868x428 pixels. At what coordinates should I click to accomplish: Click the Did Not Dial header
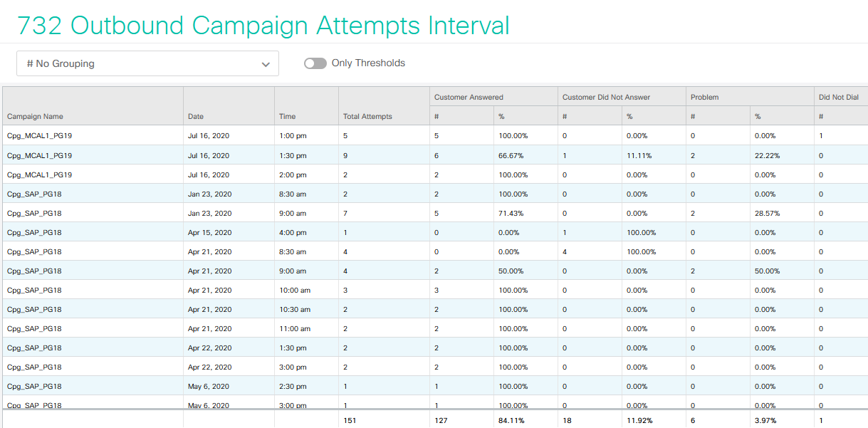coord(838,97)
